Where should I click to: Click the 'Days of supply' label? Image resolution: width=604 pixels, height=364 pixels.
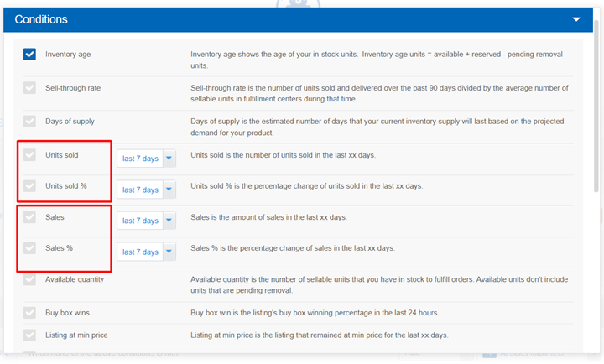point(70,122)
